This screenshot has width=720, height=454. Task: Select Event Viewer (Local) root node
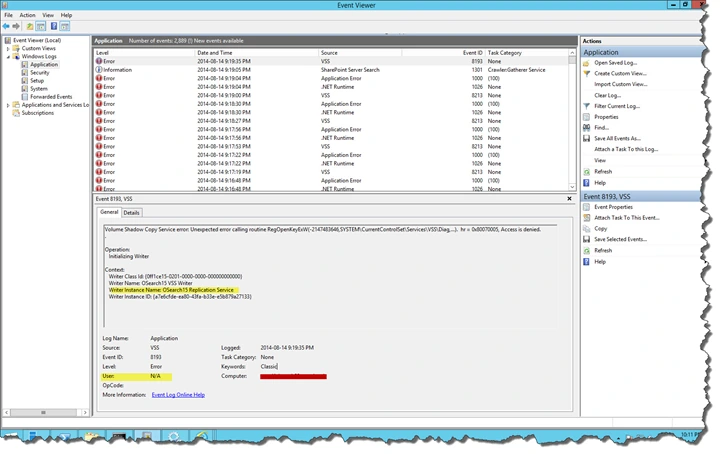point(37,40)
